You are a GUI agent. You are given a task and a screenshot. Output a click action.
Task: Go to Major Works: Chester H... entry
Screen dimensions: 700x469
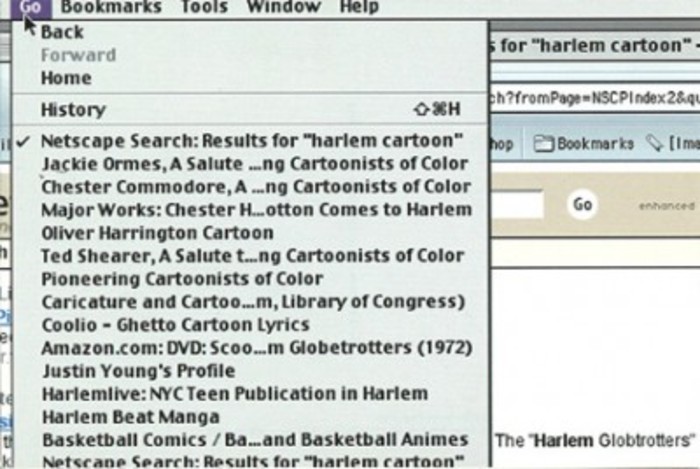(250, 210)
